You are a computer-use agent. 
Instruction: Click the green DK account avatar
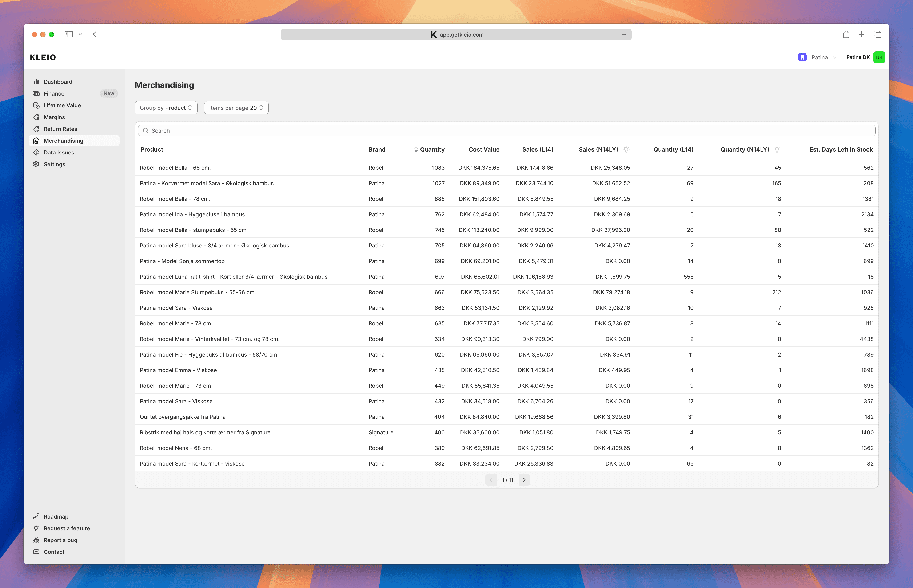879,57
